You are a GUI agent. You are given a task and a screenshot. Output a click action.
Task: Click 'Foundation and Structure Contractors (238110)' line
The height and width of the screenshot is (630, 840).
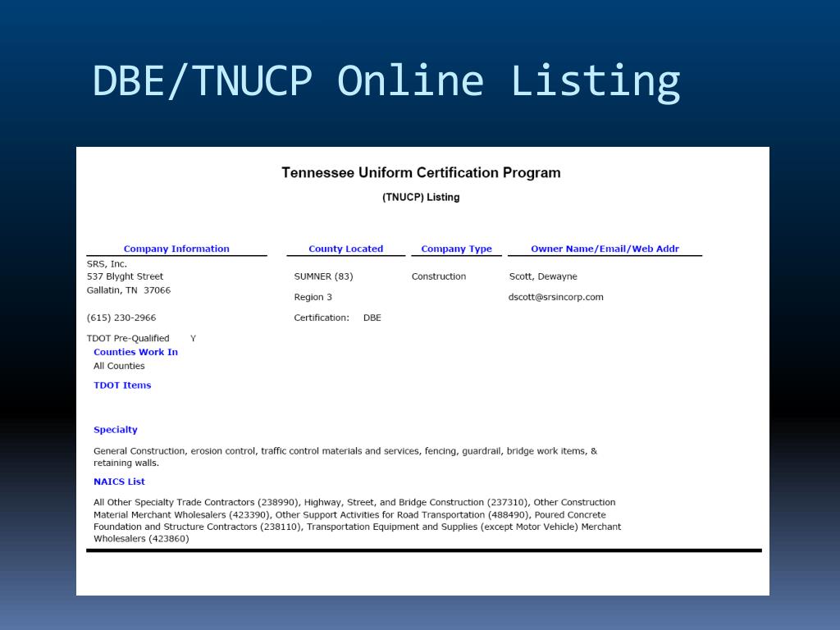click(358, 527)
